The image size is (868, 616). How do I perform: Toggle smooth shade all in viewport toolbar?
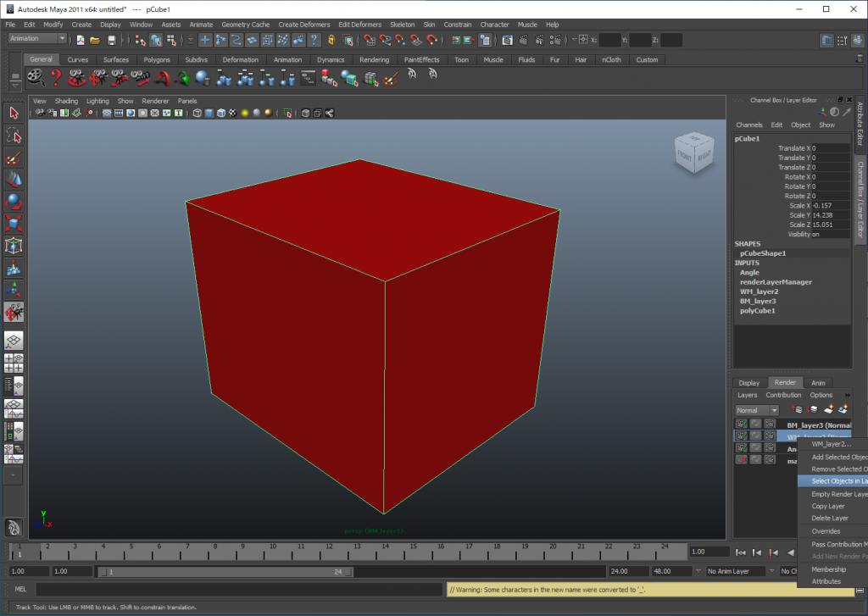point(209,114)
